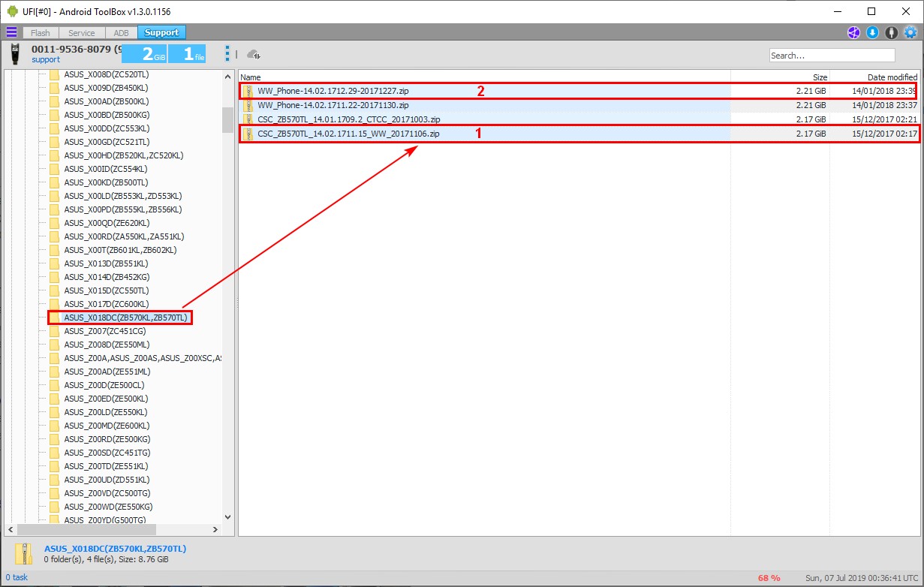Viewport: 924px width, 587px height.
Task: Click the 1 file count badge
Action: pos(186,54)
